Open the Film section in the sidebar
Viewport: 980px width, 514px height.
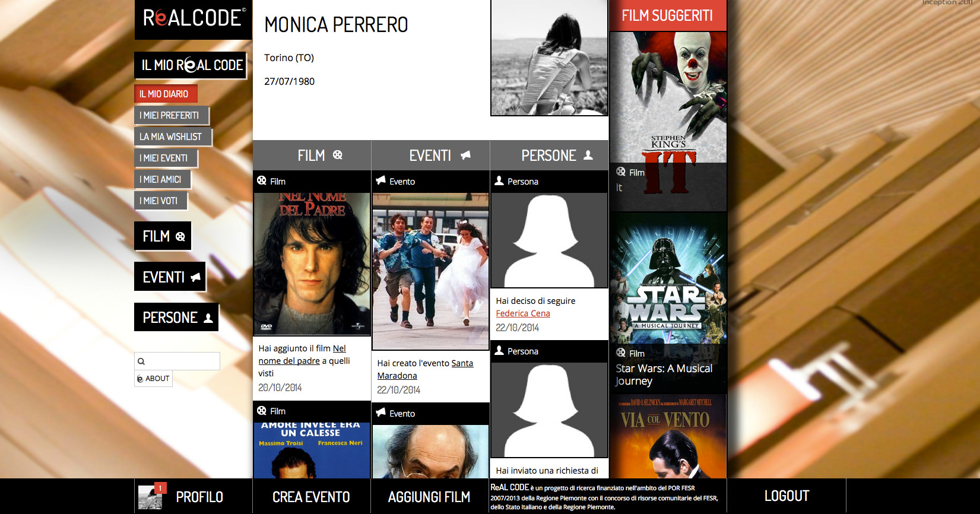162,236
